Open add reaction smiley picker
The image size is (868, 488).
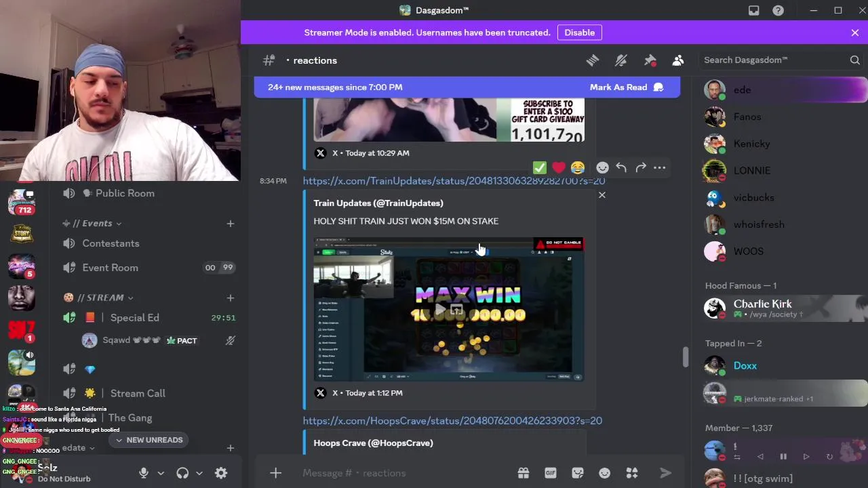coord(602,167)
